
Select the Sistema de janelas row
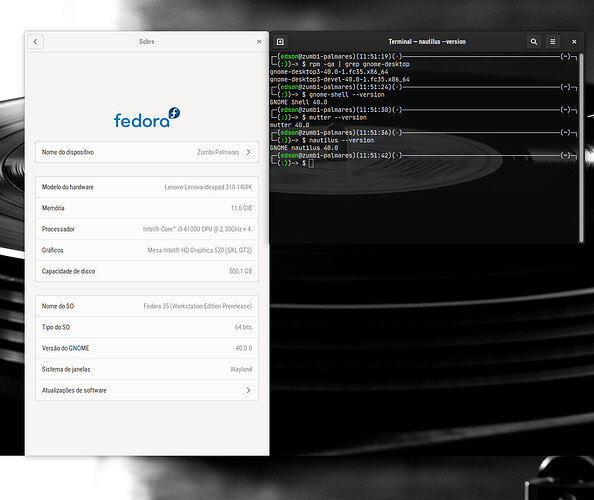(x=147, y=369)
